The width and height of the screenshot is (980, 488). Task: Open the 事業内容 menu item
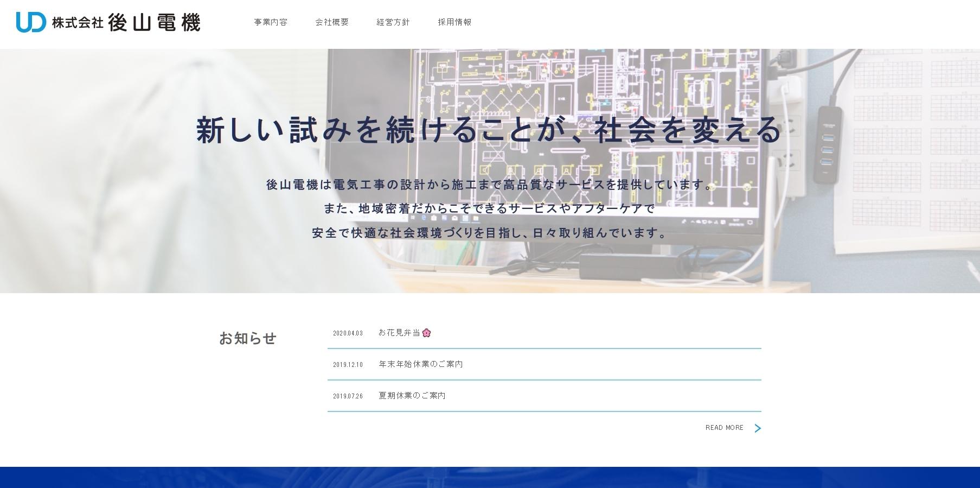271,22
